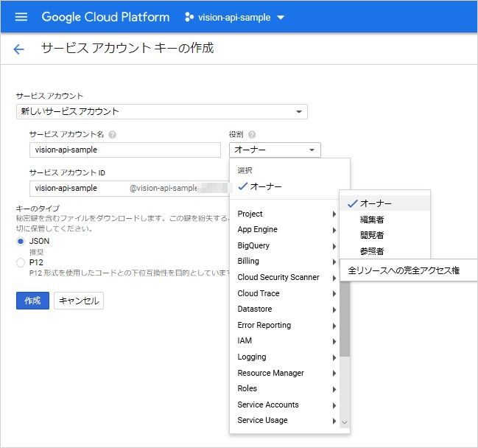Viewport: 478px width, 448px height.
Task: Click the サービス アカウント ID input field
Action: (x=130, y=188)
